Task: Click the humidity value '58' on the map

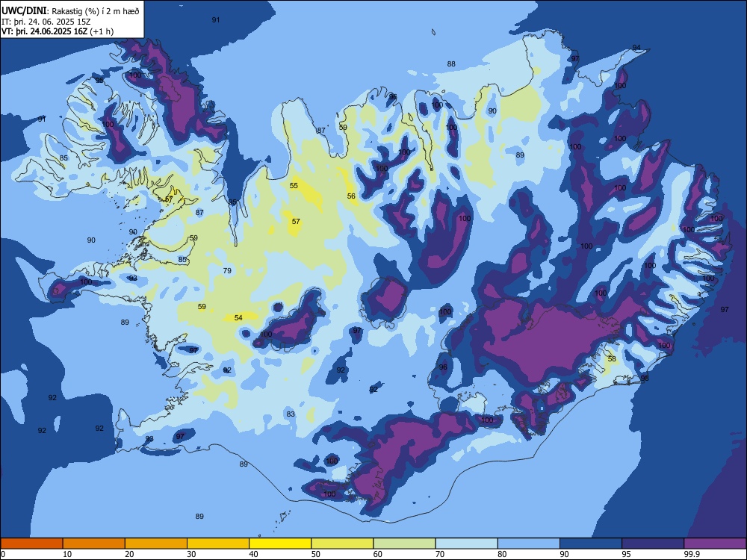Action: tap(612, 358)
